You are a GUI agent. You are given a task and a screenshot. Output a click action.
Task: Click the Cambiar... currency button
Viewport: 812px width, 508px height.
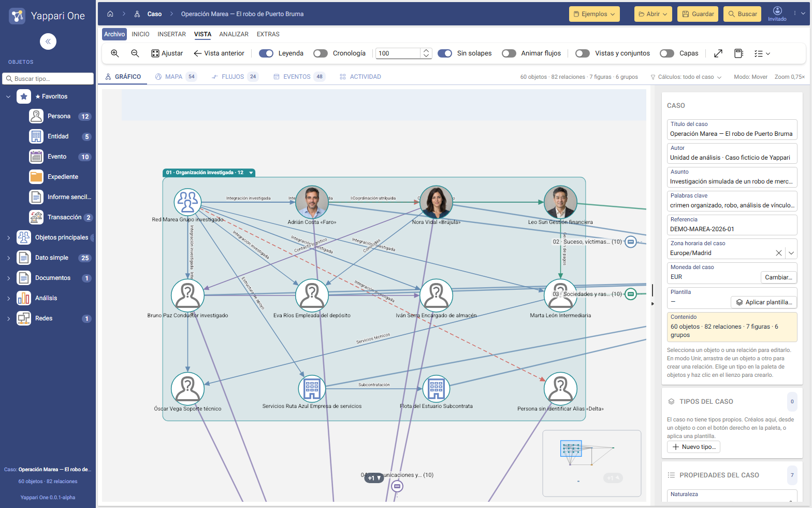(x=778, y=277)
